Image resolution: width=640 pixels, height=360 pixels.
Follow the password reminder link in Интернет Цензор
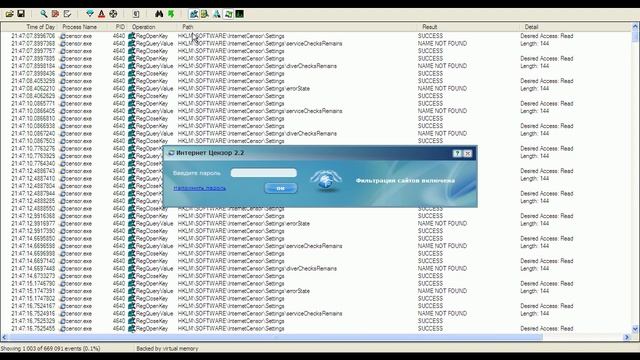pos(199,188)
